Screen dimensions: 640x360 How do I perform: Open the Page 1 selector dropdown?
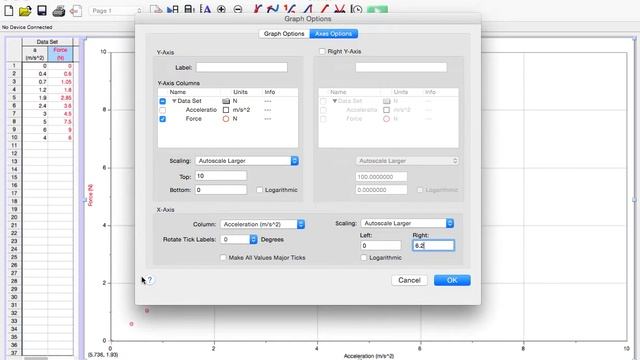click(x=116, y=11)
